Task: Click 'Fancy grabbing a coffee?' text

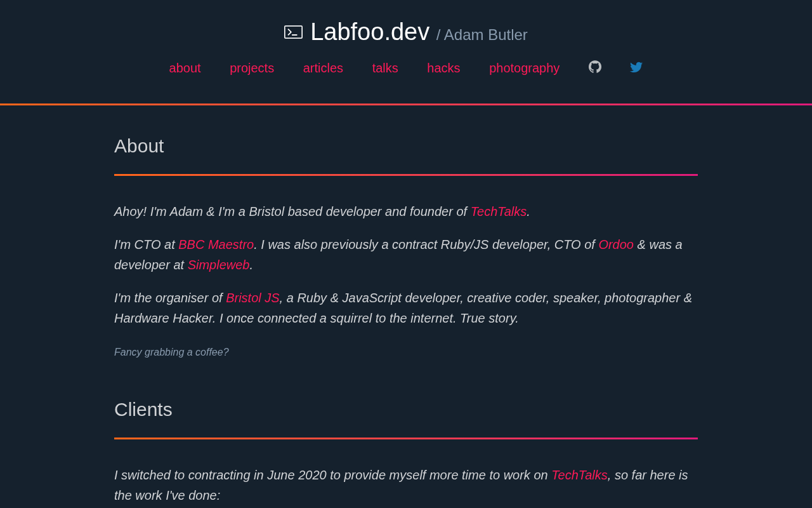Action: point(171,352)
